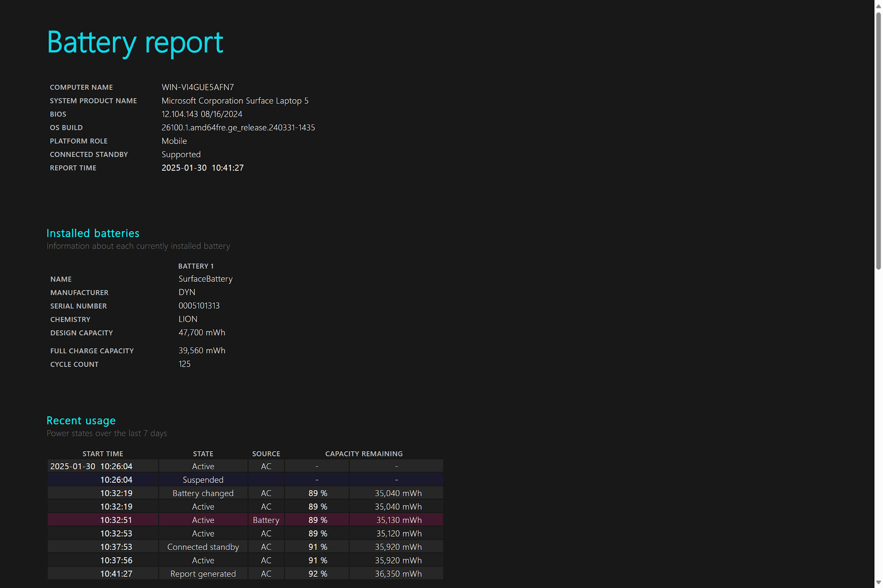Click the vertical scrollbar thumb

(x=878, y=141)
